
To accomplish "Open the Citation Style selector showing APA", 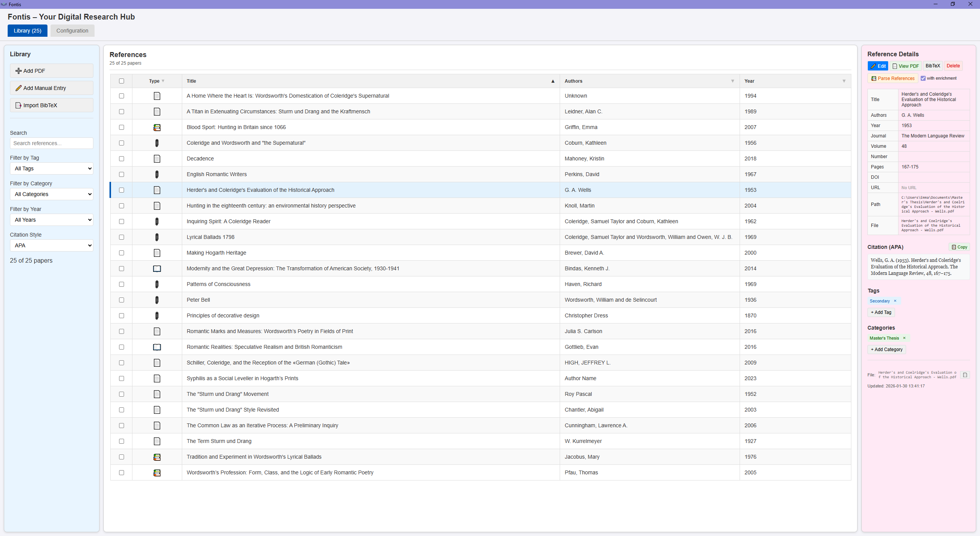I will (x=51, y=245).
